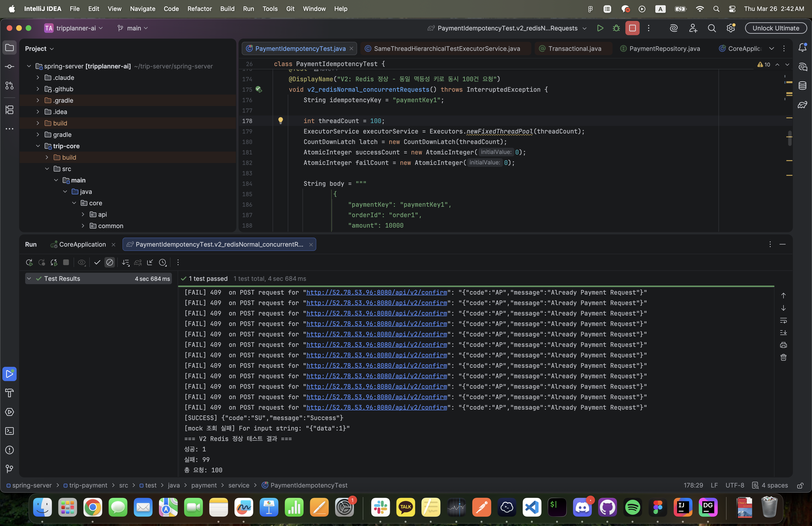This screenshot has height=526, width=812.
Task: Click the intention lightbulb on line 178
Action: 280,120
